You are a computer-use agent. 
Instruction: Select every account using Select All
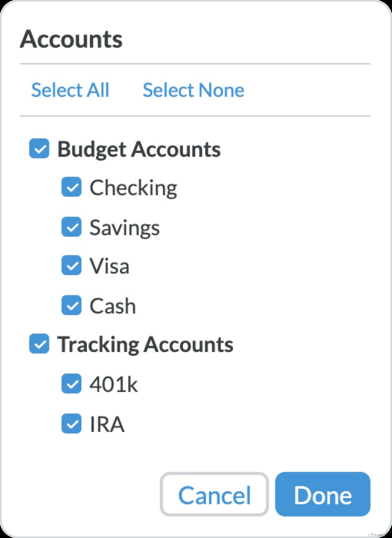[70, 90]
